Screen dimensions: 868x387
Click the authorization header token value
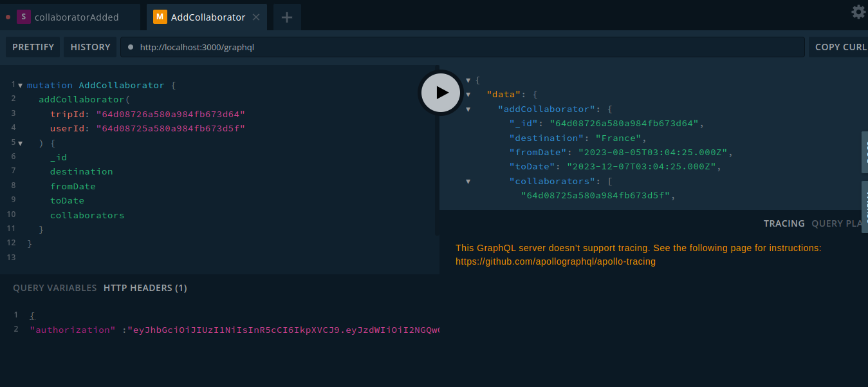point(283,330)
